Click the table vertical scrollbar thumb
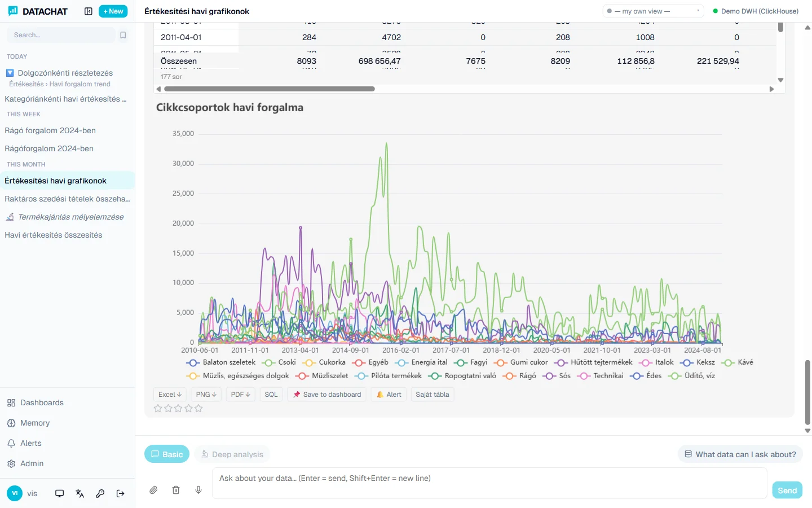The image size is (812, 508). point(780,27)
